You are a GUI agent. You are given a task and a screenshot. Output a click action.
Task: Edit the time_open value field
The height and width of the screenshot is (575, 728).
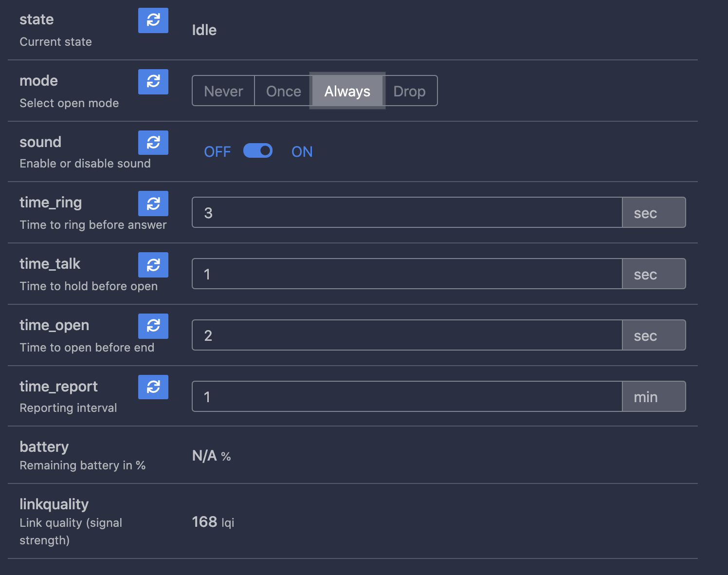pyautogui.click(x=407, y=335)
